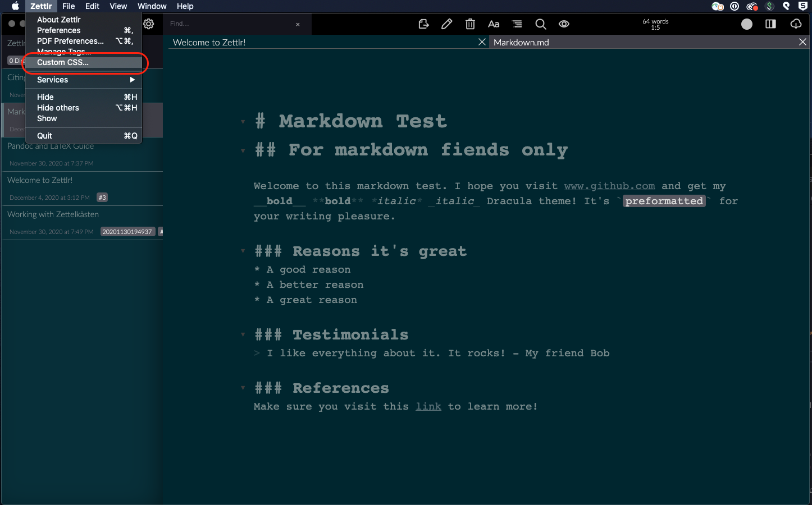Click 'A better reason' list item
This screenshot has height=505, width=812.
315,284
